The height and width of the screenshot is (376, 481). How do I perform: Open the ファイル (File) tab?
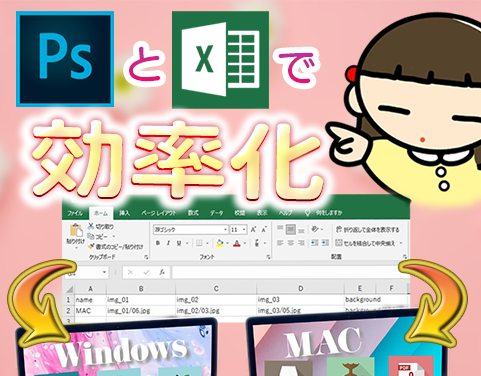[x=75, y=213]
